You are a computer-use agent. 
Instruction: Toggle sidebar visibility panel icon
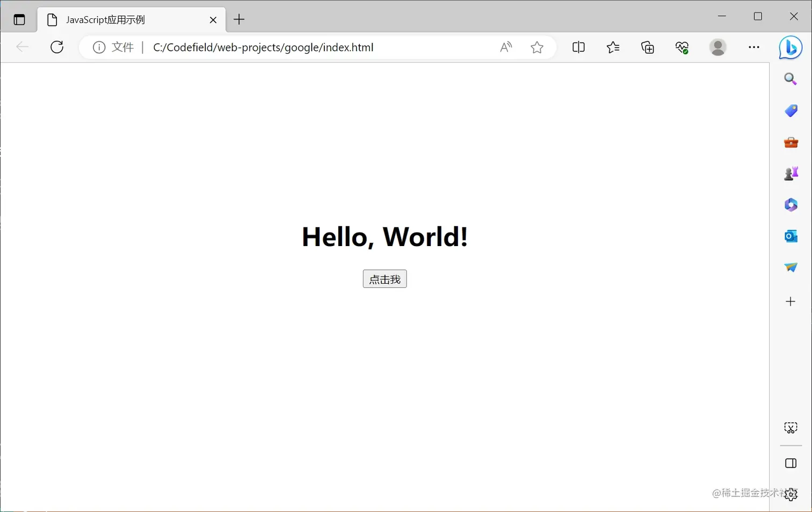coord(791,463)
